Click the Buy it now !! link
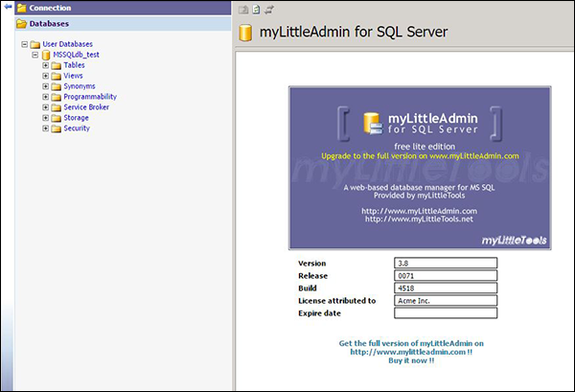Screen dimensions: 575x392 point(411,360)
